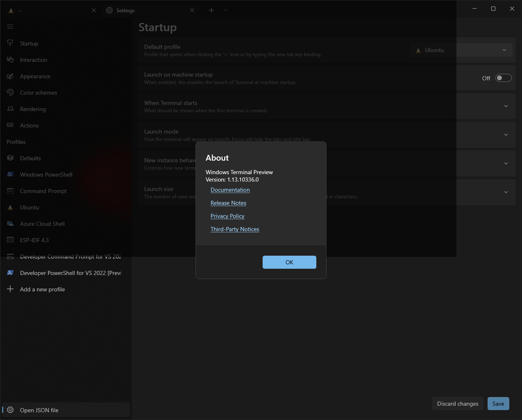The width and height of the screenshot is (522, 420).
Task: Open the Documentation link
Action: click(230, 190)
